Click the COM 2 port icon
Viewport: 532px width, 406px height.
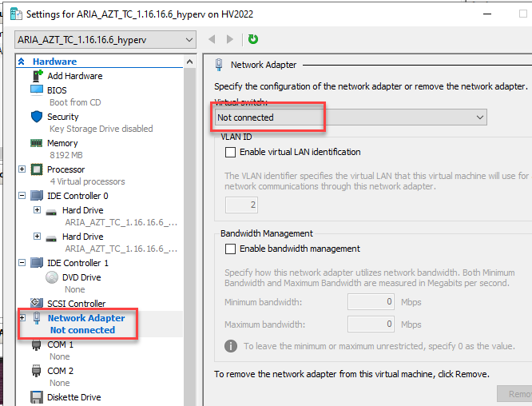[x=36, y=371]
